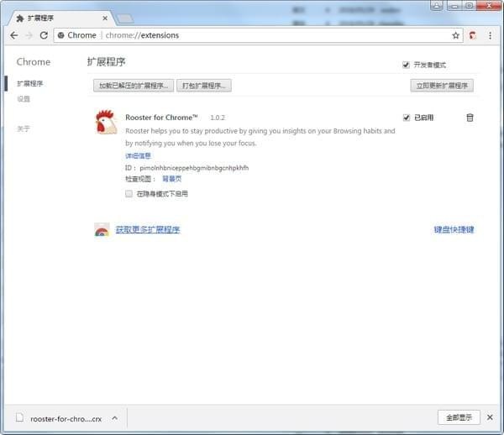Image resolution: width=504 pixels, height=435 pixels.
Task: Open a new tab
Action: pyautogui.click(x=125, y=18)
